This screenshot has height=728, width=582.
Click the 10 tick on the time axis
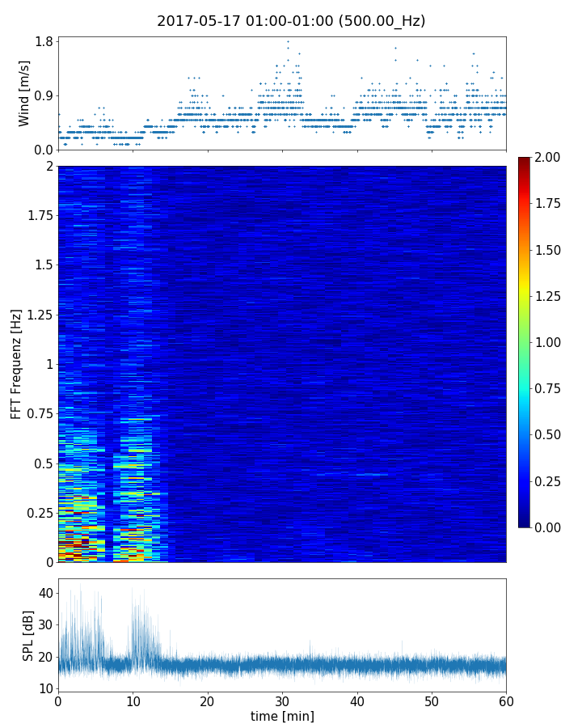tap(133, 700)
